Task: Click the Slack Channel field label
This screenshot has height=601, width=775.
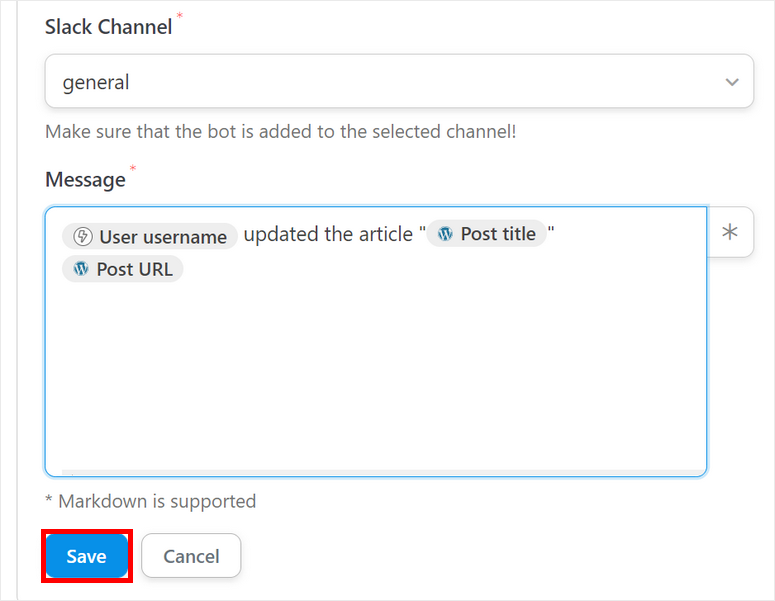Action: (108, 28)
